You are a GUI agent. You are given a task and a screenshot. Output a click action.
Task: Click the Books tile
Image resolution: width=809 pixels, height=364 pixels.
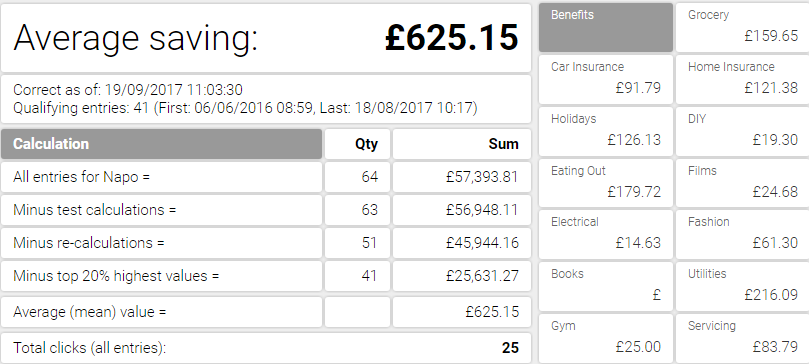pos(606,287)
